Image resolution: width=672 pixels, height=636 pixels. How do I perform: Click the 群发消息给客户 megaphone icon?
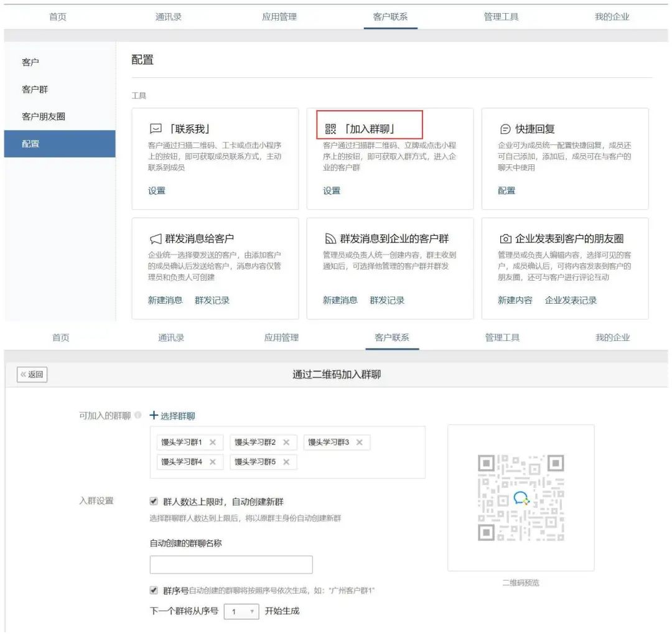(x=156, y=239)
